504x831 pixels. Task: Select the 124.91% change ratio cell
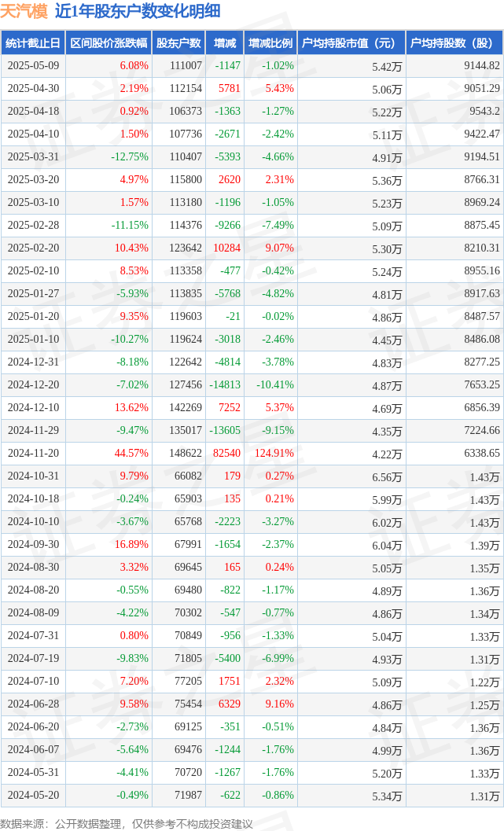pyautogui.click(x=274, y=453)
